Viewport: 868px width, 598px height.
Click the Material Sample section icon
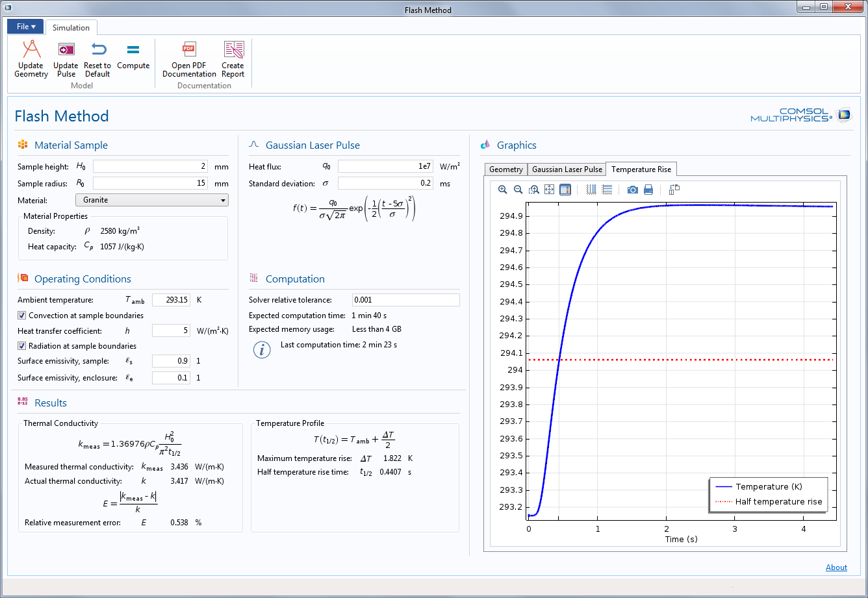point(23,145)
